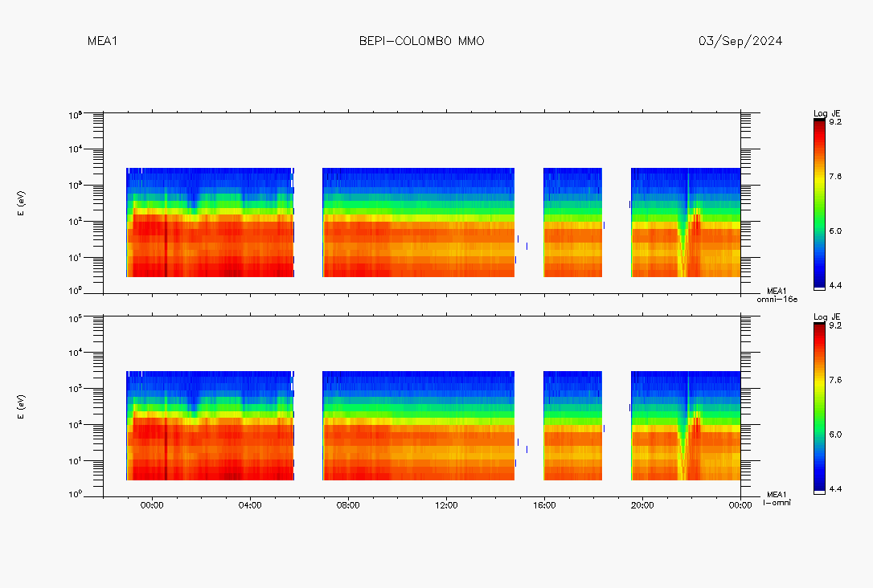Select the 04:00 time axis label
The image size is (873, 588).
click(x=250, y=505)
